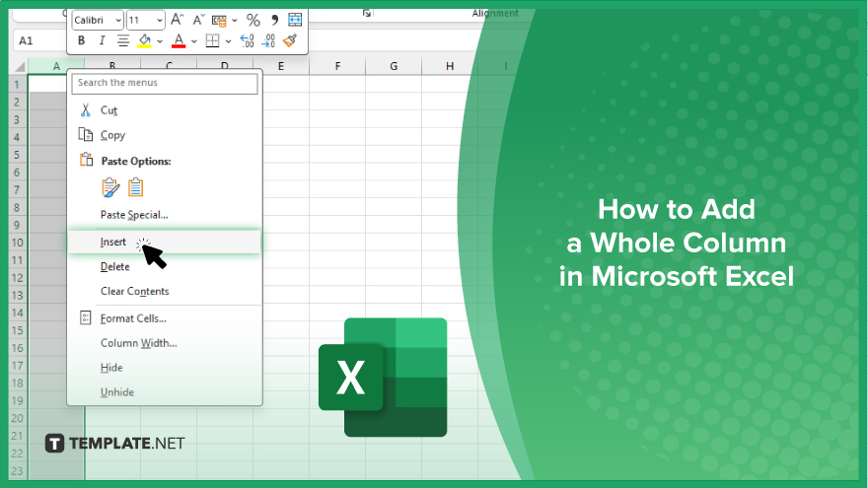Image resolution: width=868 pixels, height=488 pixels.
Task: Click the center align icon
Action: [123, 40]
